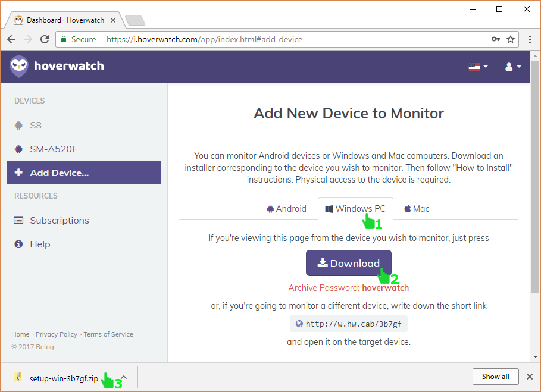Screen dimensions: 541x392
Task: Go back in browser
Action: (x=11, y=39)
